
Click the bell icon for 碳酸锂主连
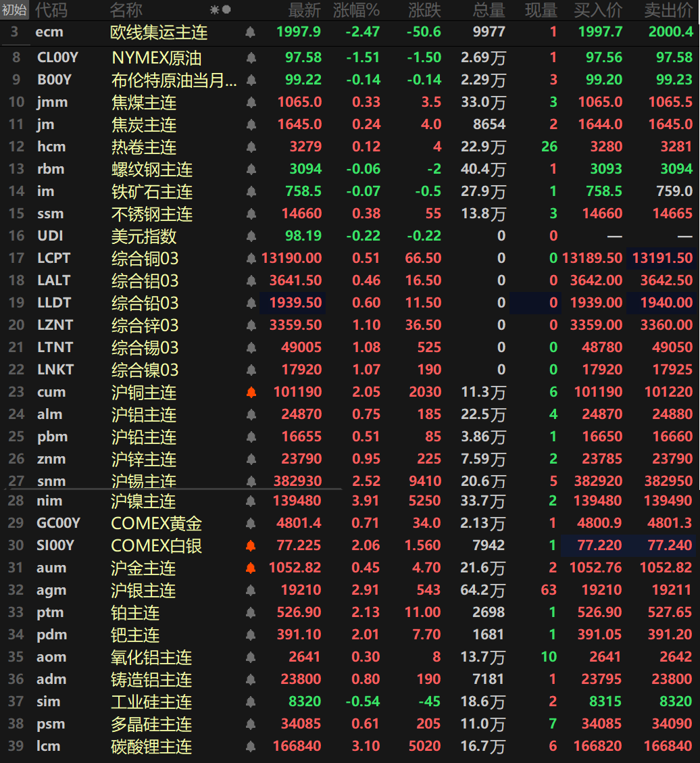coord(251,747)
